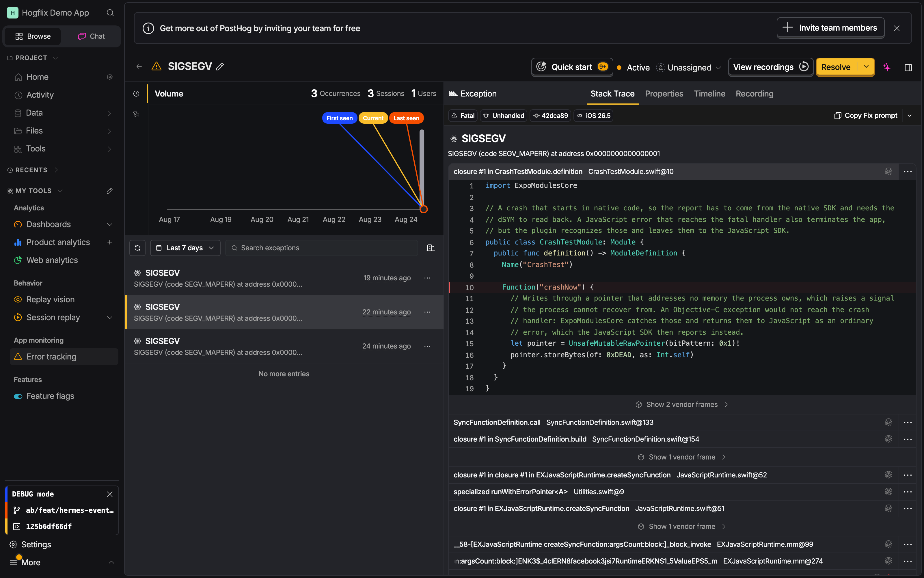Click the Last seen chart marker
This screenshot has width=924, height=578.
coord(406,118)
